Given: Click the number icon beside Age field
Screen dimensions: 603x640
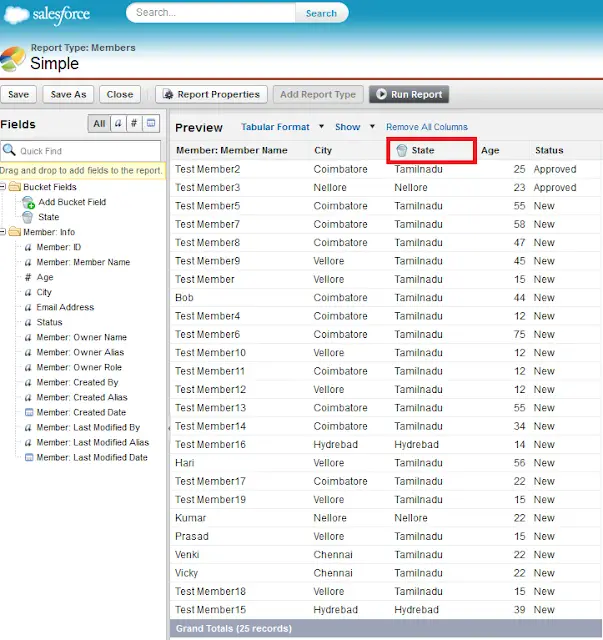Looking at the screenshot, I should pyautogui.click(x=28, y=277).
